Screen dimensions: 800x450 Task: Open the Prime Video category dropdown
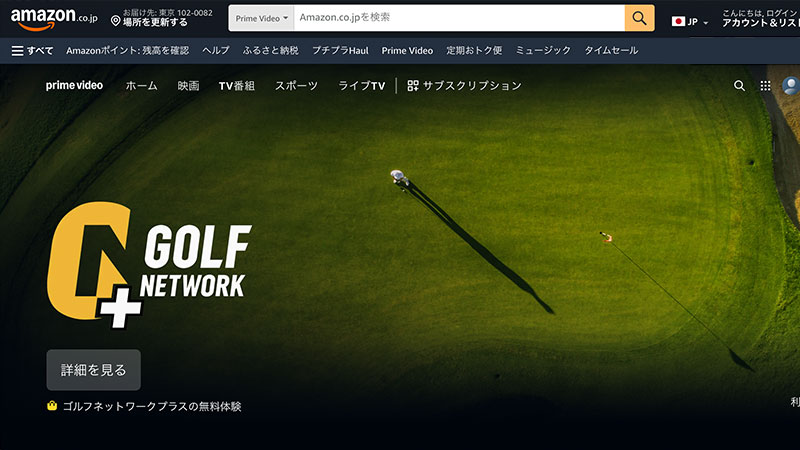point(261,18)
